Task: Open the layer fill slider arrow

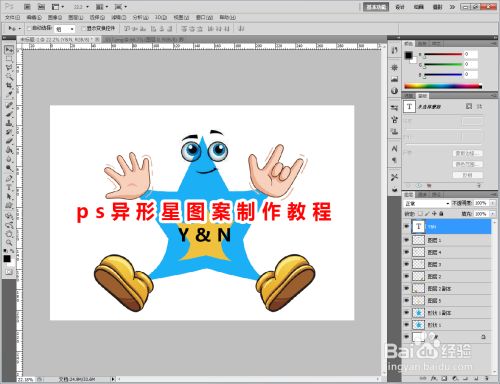Action: [x=493, y=214]
